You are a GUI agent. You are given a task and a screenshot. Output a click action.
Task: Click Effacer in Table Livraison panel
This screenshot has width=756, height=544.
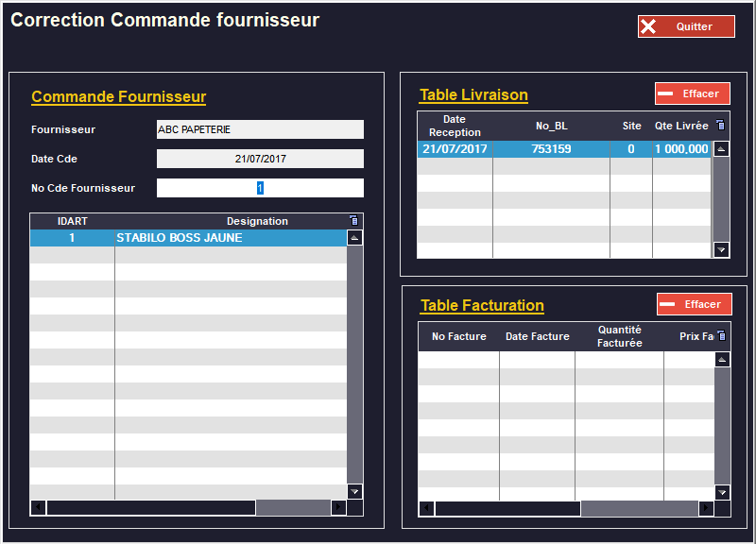click(x=692, y=93)
